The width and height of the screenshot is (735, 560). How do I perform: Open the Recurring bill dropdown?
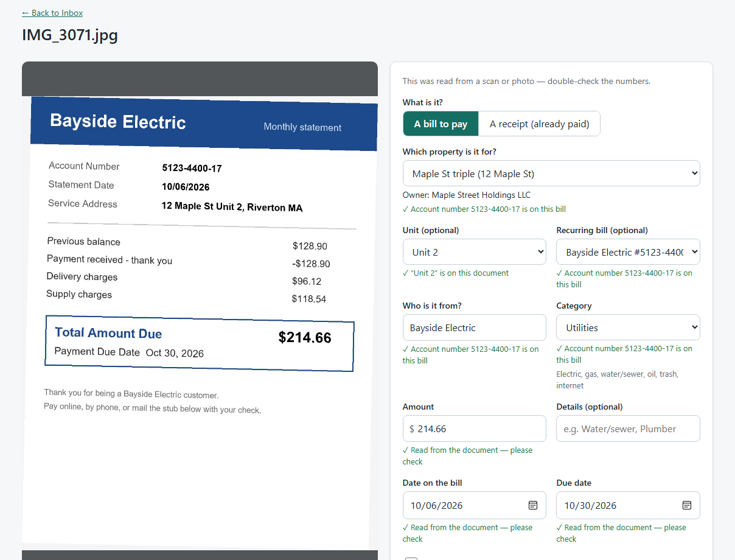pos(628,252)
